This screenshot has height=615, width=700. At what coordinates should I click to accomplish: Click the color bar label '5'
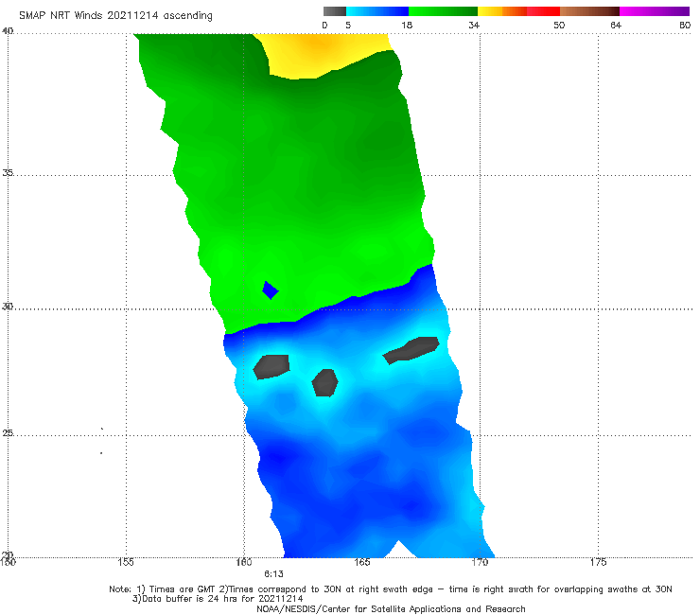click(x=348, y=26)
